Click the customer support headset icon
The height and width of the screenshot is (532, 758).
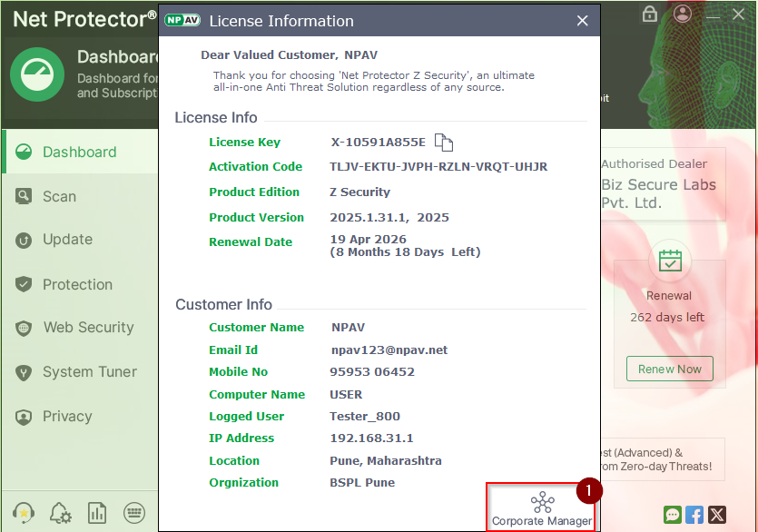(x=24, y=514)
